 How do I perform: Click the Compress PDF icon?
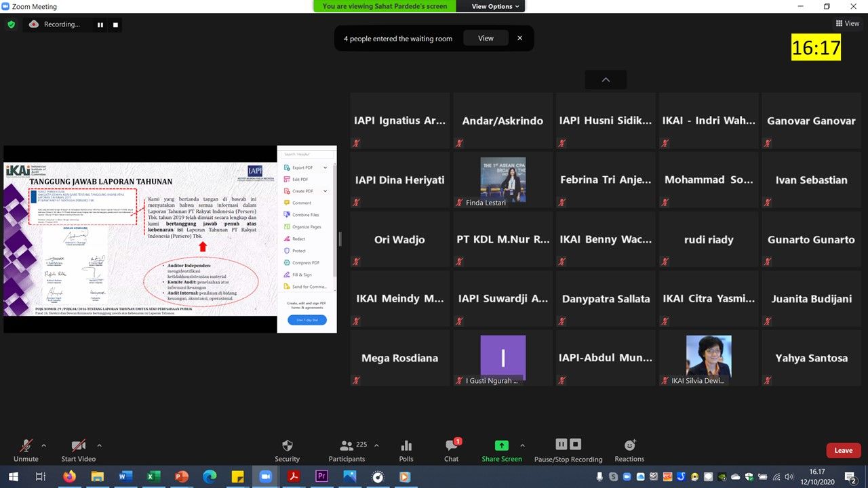pos(286,262)
